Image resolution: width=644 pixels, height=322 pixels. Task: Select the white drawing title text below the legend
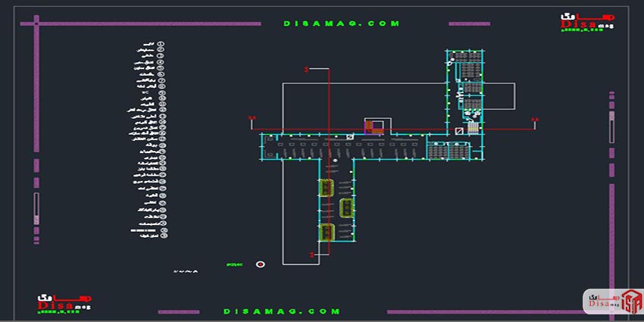tap(186, 270)
